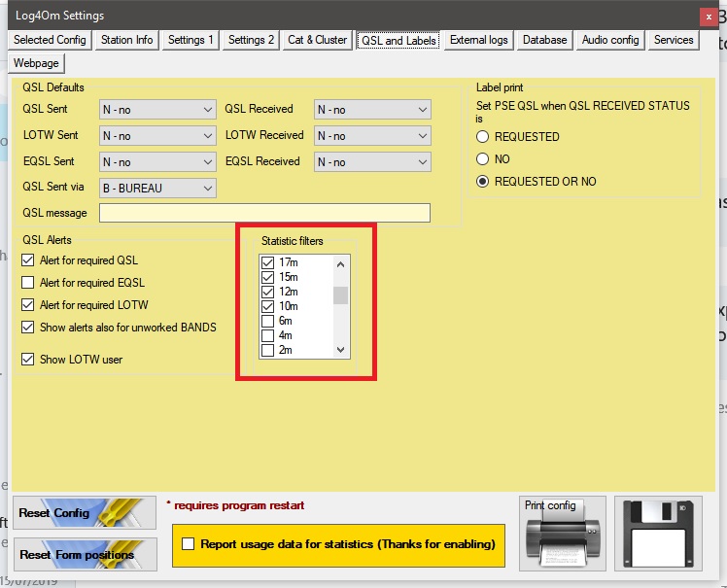Switch to the Station Info tab
This screenshot has height=588, width=727.
(x=127, y=40)
